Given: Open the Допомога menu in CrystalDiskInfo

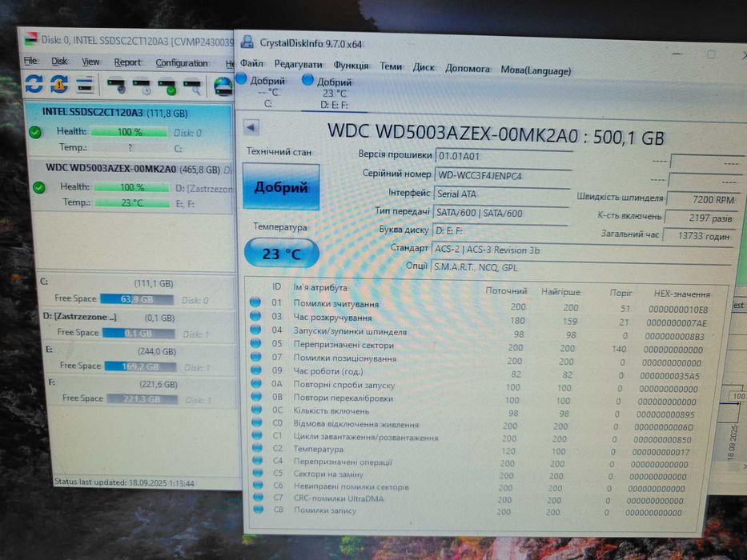Looking at the screenshot, I should (468, 69).
